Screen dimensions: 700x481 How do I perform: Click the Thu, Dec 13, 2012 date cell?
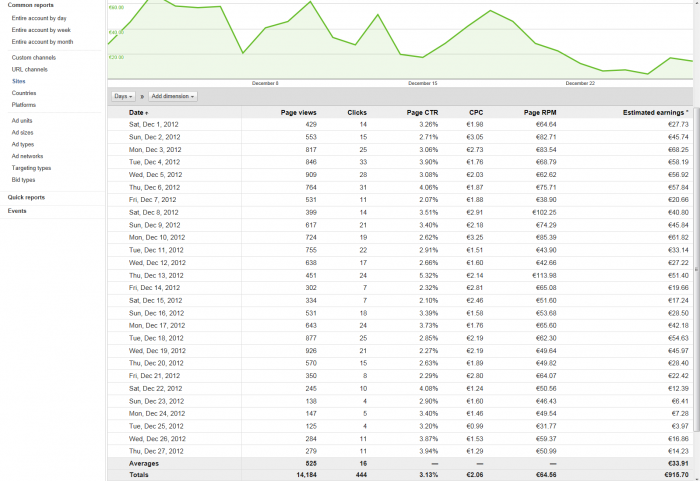(156, 276)
